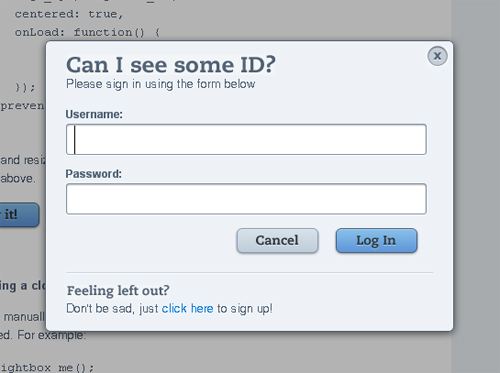The width and height of the screenshot is (500, 373).
Task: Follow the "click here" sign up link
Action: point(187,309)
